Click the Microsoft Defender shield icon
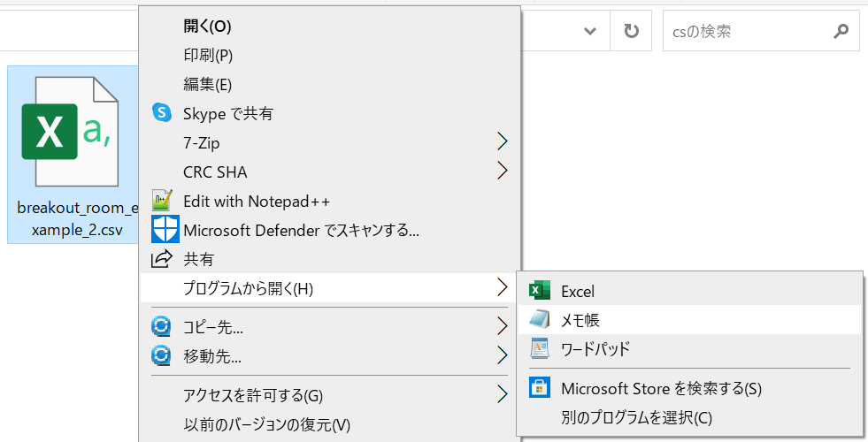The height and width of the screenshot is (442, 868). 165,230
